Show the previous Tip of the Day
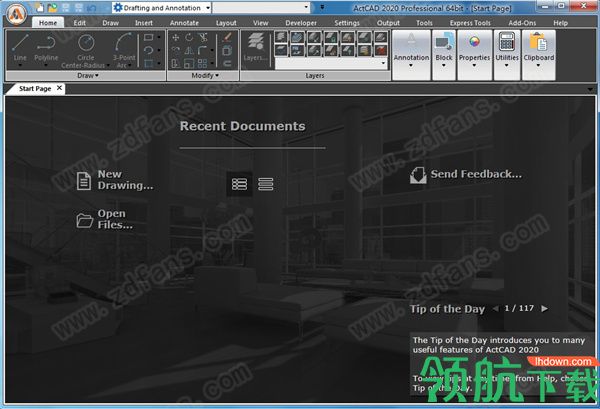This screenshot has width=600, height=409. pyautogui.click(x=496, y=309)
